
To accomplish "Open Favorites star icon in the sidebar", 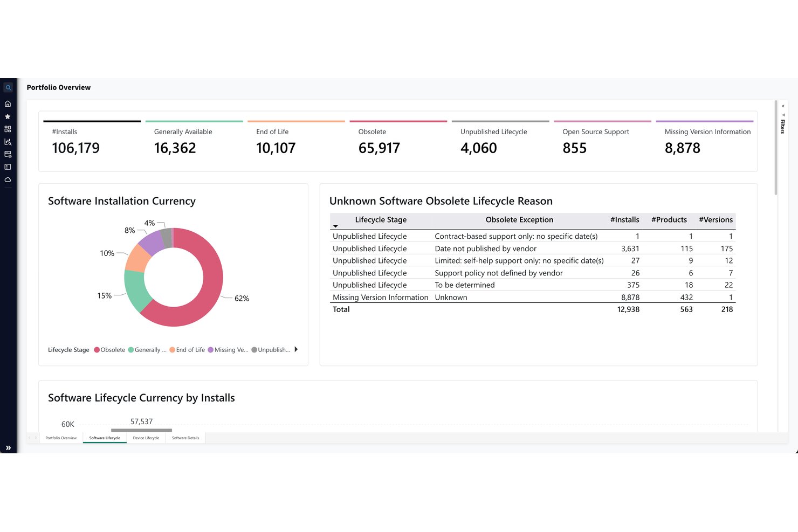I will [x=8, y=116].
